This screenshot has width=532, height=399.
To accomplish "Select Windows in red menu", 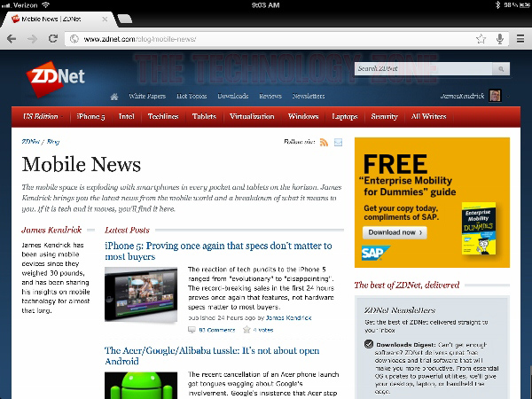I will pyautogui.click(x=303, y=117).
